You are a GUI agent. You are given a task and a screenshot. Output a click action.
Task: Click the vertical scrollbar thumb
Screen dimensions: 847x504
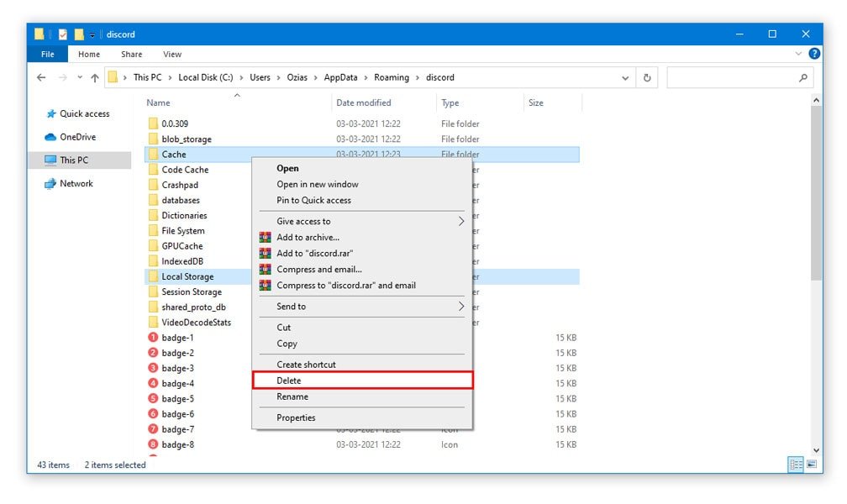pyautogui.click(x=816, y=192)
